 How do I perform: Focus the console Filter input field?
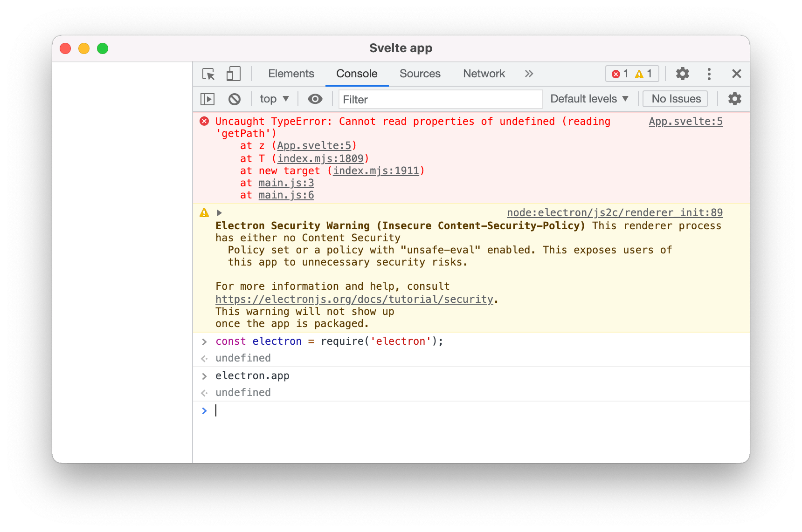point(440,99)
